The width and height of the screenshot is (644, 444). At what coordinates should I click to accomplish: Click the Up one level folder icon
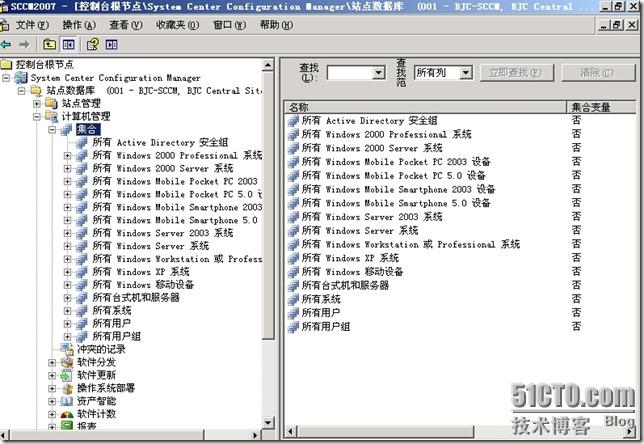(x=49, y=44)
